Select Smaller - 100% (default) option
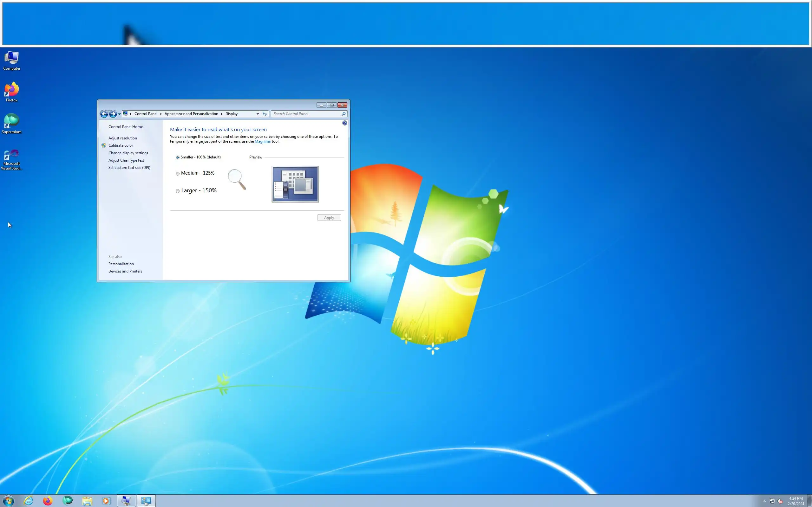Viewport: 812px width, 507px height. (x=178, y=157)
